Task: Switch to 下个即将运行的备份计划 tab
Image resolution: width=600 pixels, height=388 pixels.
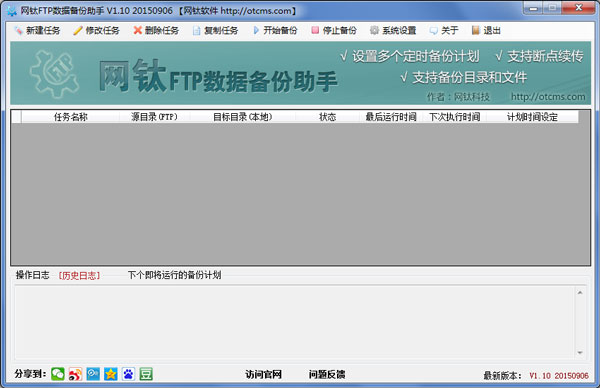Action: pyautogui.click(x=174, y=275)
